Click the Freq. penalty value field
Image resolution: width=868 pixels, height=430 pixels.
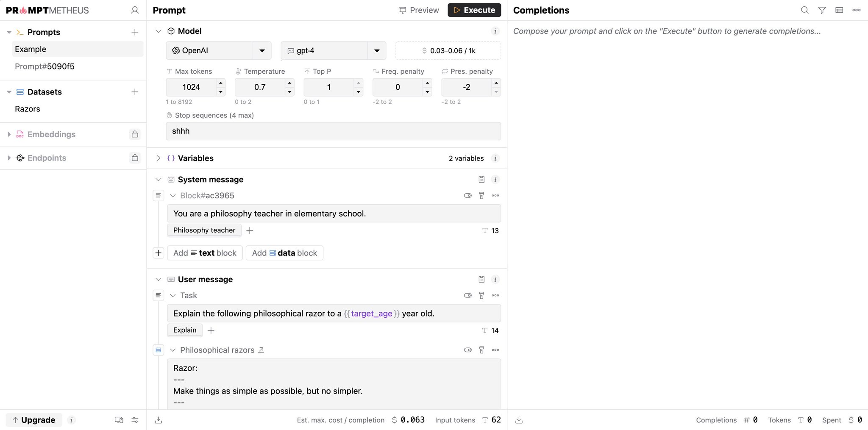398,87
